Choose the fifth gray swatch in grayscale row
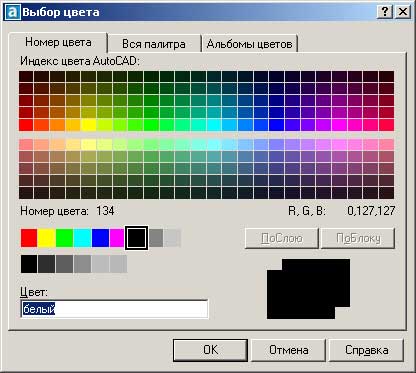The image size is (416, 373). tap(100, 264)
